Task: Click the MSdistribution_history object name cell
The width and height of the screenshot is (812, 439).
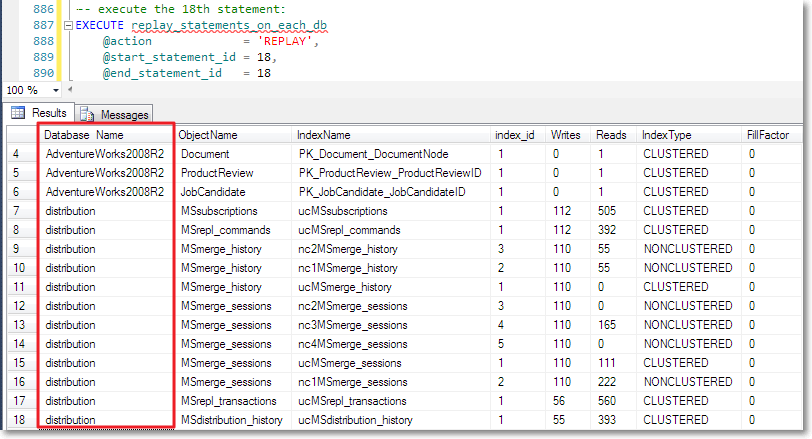Action: coord(231,420)
